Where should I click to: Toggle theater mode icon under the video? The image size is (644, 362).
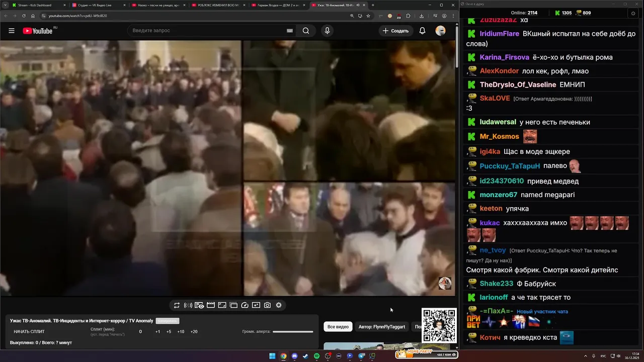click(x=222, y=305)
